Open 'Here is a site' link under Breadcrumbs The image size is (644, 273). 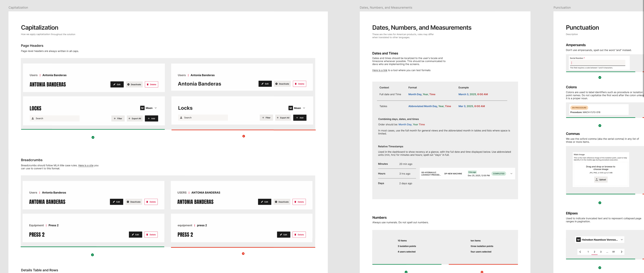86,165
